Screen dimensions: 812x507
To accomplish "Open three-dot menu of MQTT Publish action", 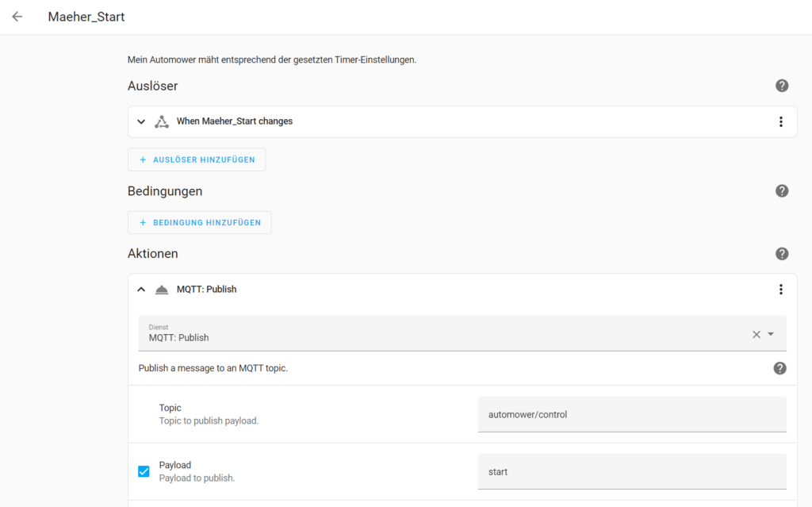I will (780, 290).
